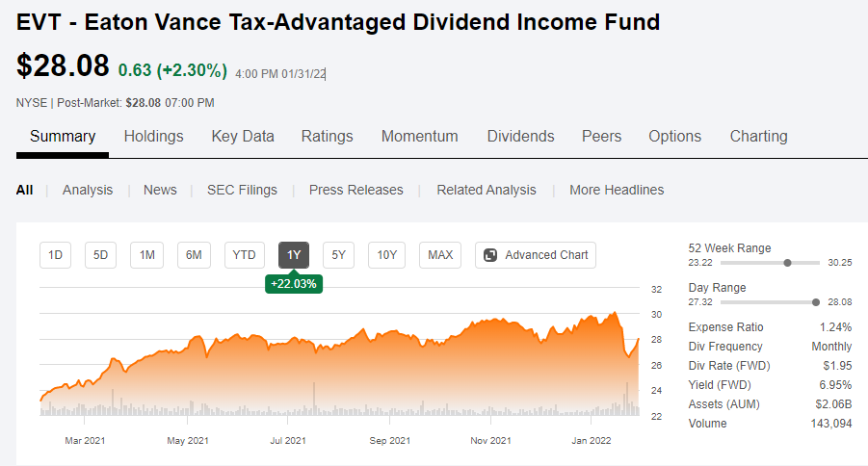The image size is (868, 466).
Task: Open the Dividends tab
Action: tap(520, 136)
